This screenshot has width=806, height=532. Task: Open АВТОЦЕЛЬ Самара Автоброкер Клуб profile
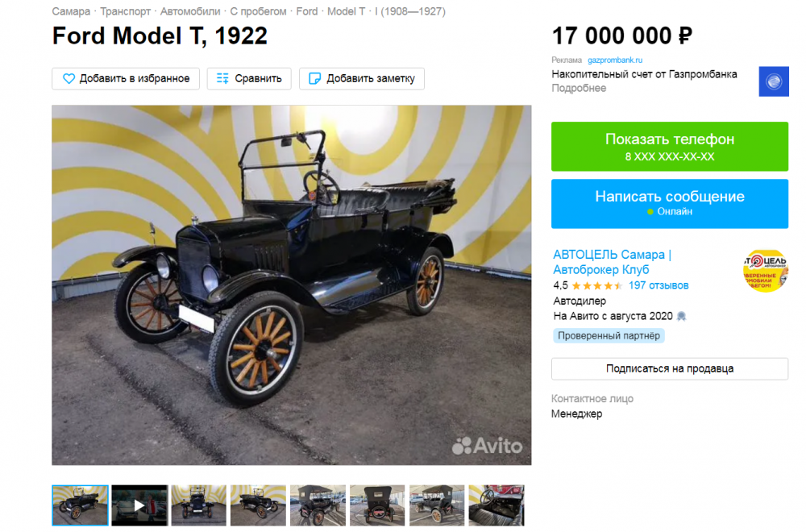(612, 262)
